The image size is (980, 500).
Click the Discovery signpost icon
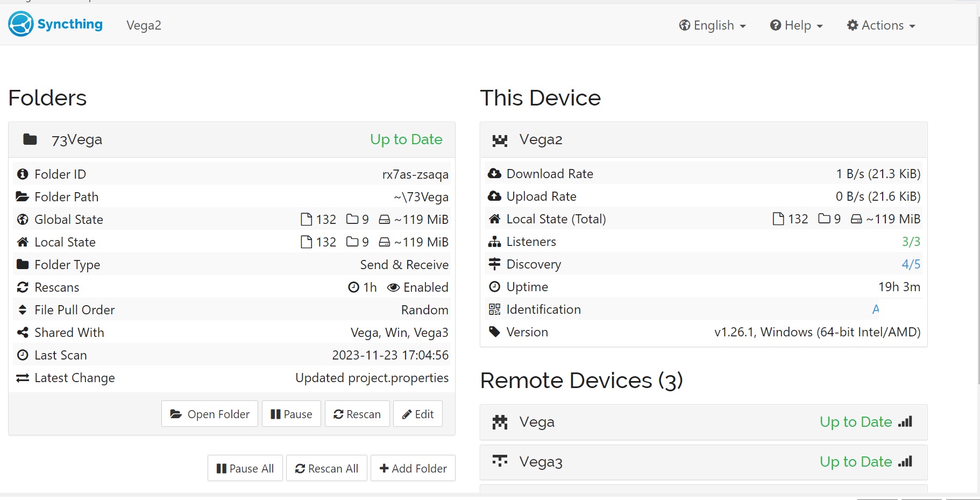(x=494, y=264)
